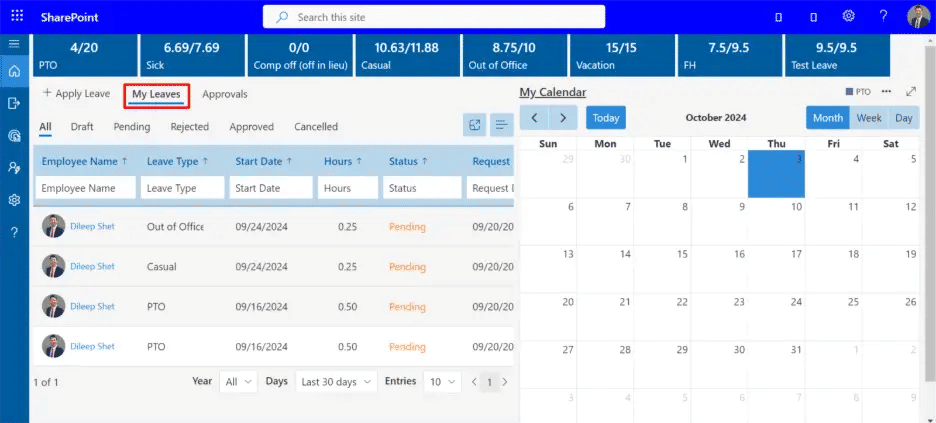The width and height of the screenshot is (936, 423).
Task: Open the Year filter dropdown
Action: pyautogui.click(x=239, y=382)
